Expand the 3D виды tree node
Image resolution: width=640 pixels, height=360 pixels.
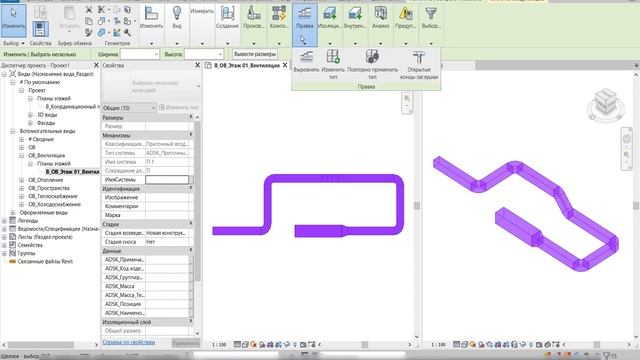click(30, 115)
